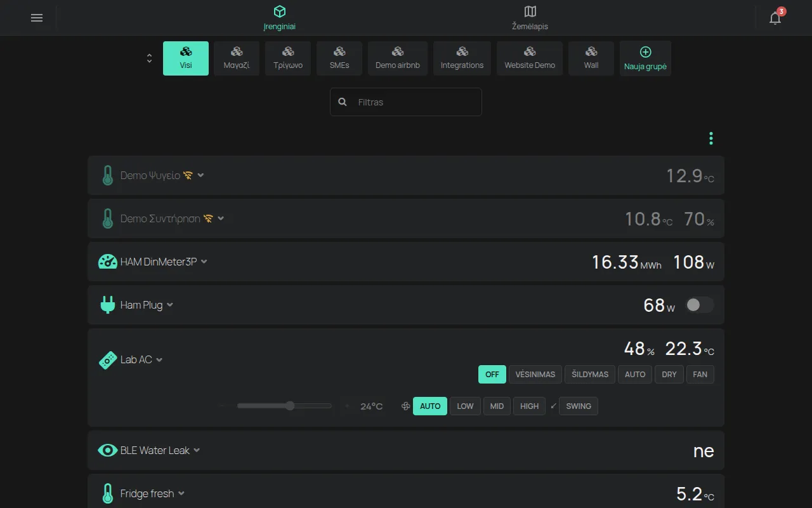Set Lab AC mode to ŠILDYMAS
The width and height of the screenshot is (812, 508).
(x=590, y=374)
